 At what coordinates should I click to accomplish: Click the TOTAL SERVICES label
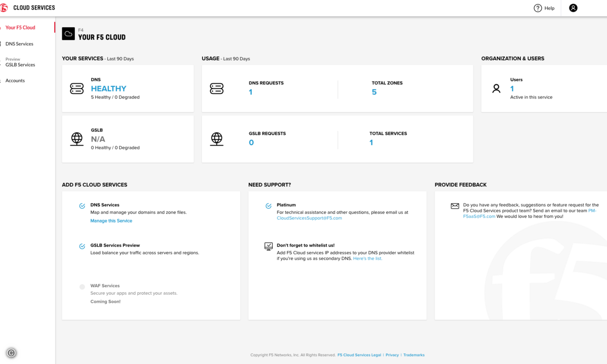388,133
